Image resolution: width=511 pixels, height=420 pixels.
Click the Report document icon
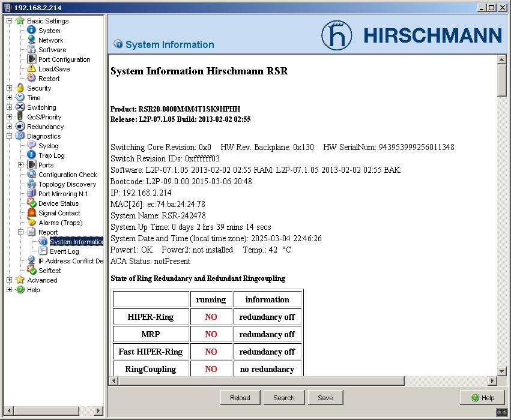(32, 232)
